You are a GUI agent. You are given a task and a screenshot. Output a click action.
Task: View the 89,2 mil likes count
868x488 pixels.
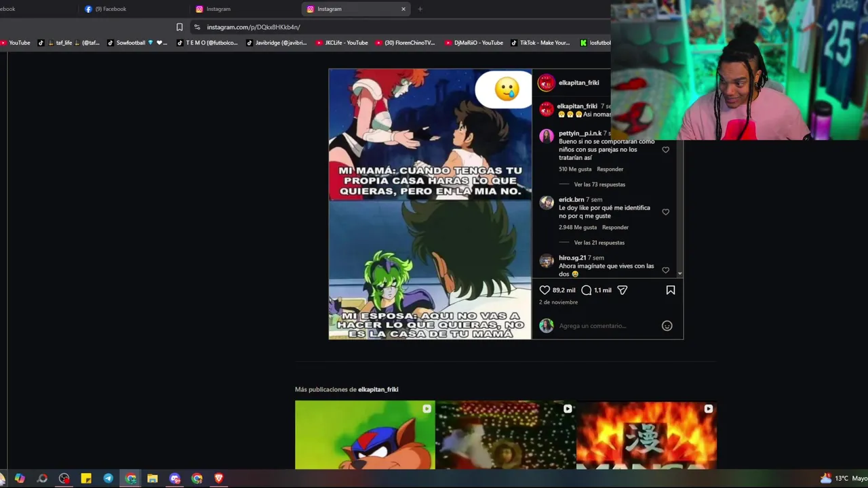[x=564, y=290]
